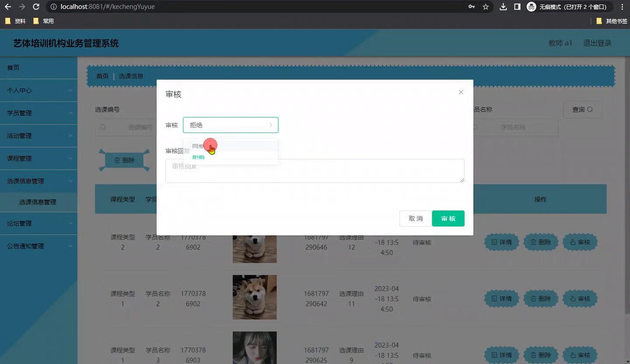Click 审核 for the 选课理由 12 row
The image size is (630, 364).
pos(580,242)
